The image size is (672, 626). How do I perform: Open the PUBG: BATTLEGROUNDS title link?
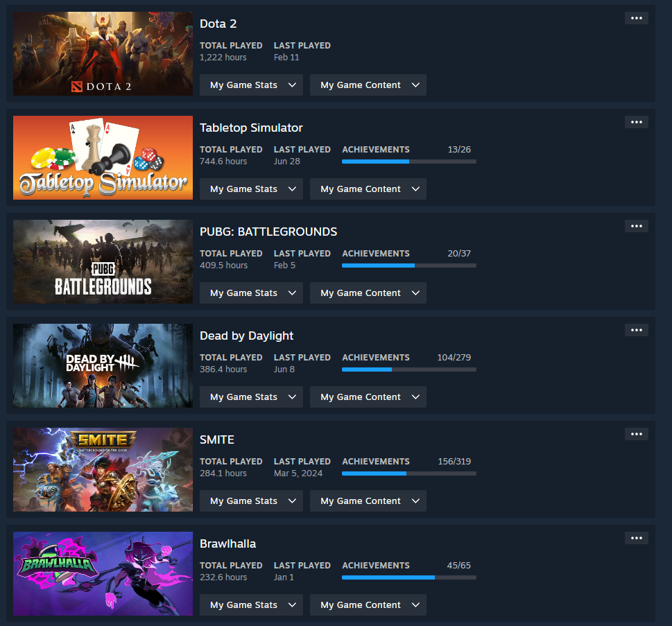tap(268, 232)
